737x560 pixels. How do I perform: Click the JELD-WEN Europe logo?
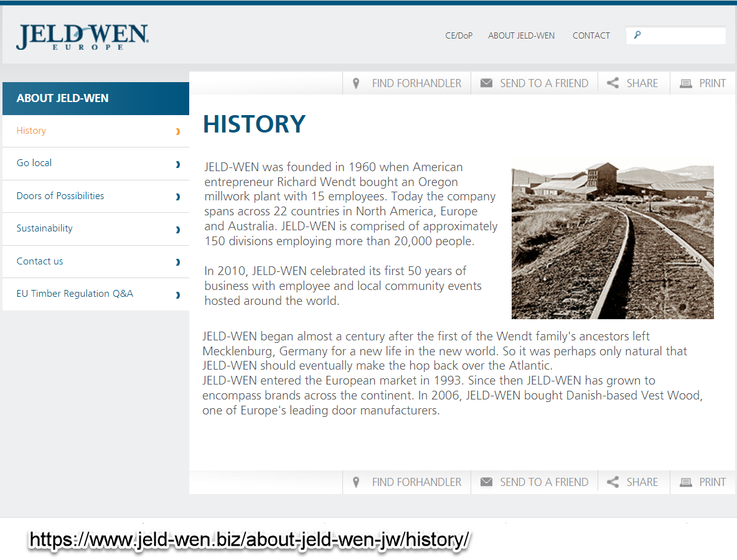tap(83, 36)
